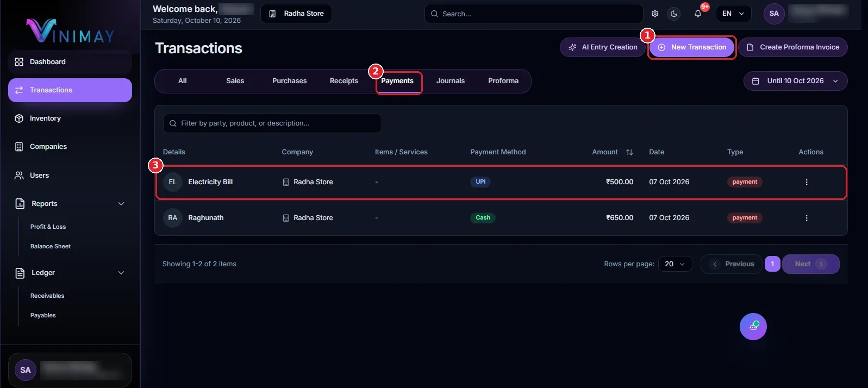Screen dimensions: 868x388
Task: Open the Profit & Loss report
Action: [x=48, y=227]
